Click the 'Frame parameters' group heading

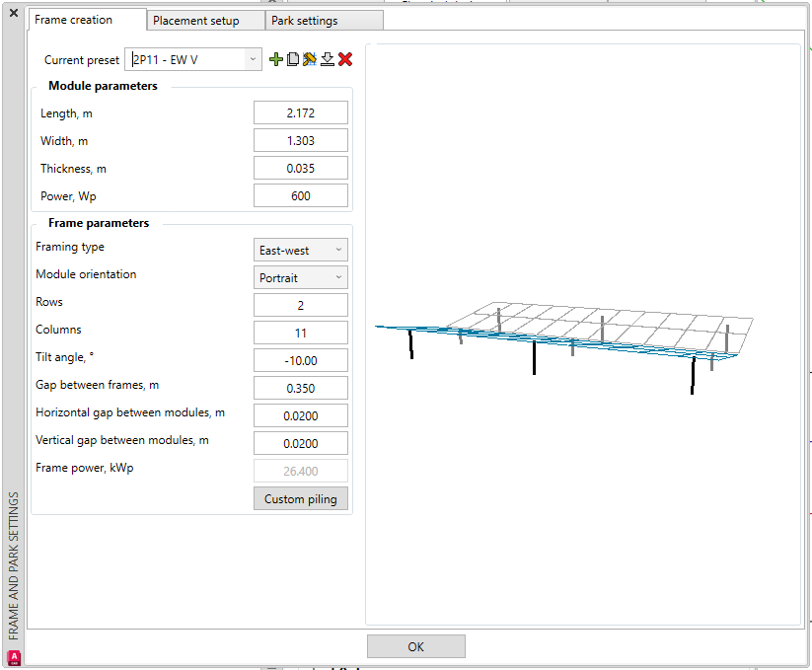coord(99,223)
